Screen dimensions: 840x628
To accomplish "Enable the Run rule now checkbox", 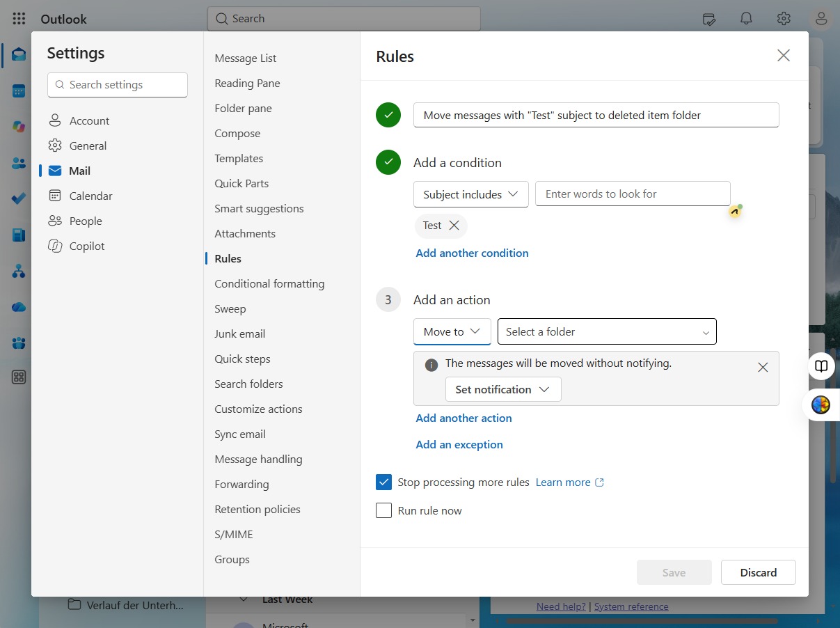I will [383, 510].
